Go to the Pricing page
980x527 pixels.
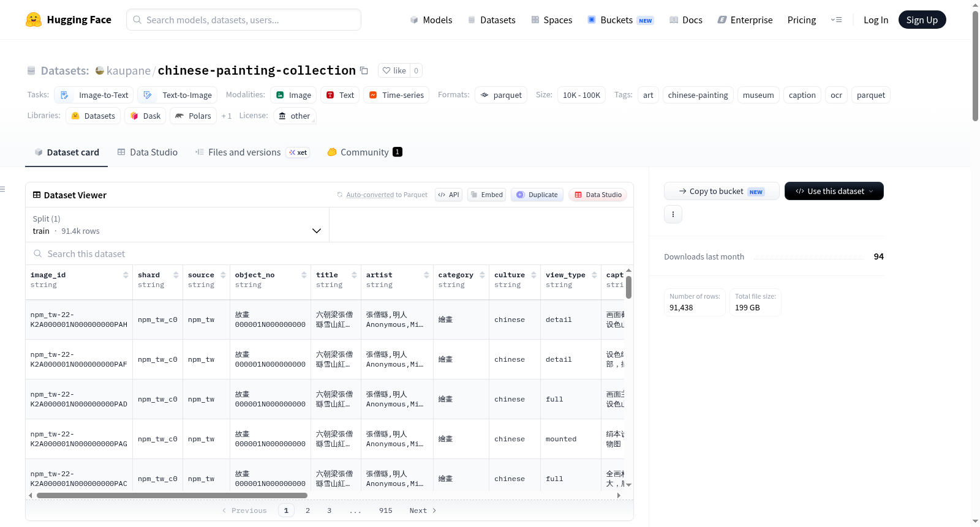[802, 20]
